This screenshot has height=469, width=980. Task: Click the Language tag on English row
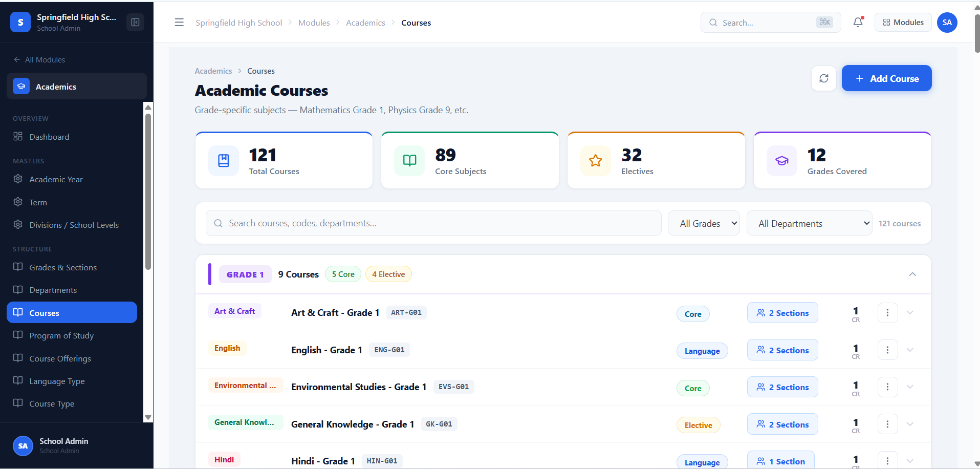(702, 351)
